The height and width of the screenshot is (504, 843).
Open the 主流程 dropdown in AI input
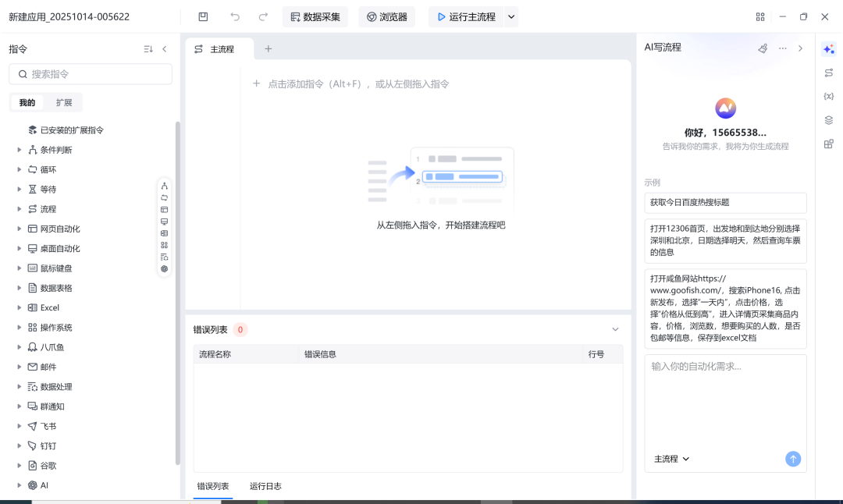pyautogui.click(x=671, y=459)
